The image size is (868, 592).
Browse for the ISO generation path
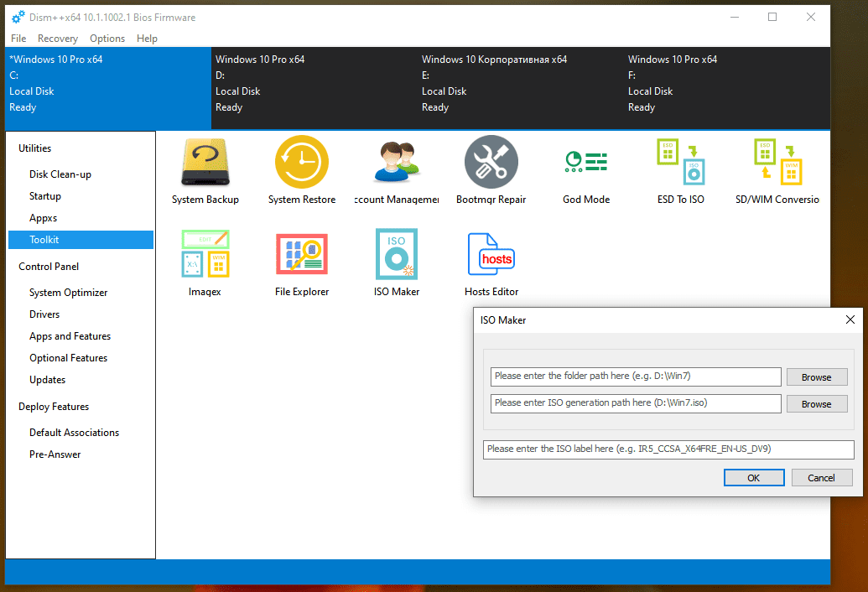[817, 404]
